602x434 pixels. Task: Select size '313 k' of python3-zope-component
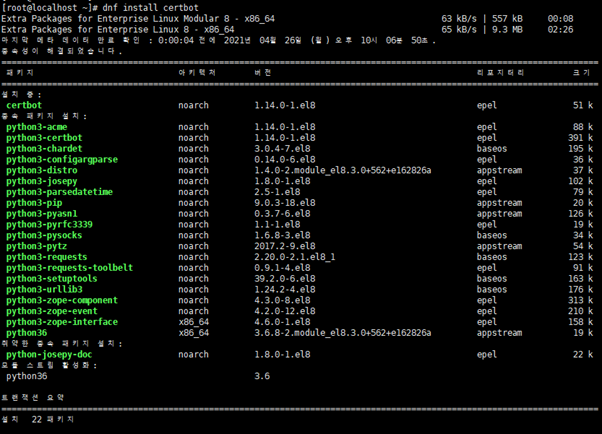coord(580,300)
